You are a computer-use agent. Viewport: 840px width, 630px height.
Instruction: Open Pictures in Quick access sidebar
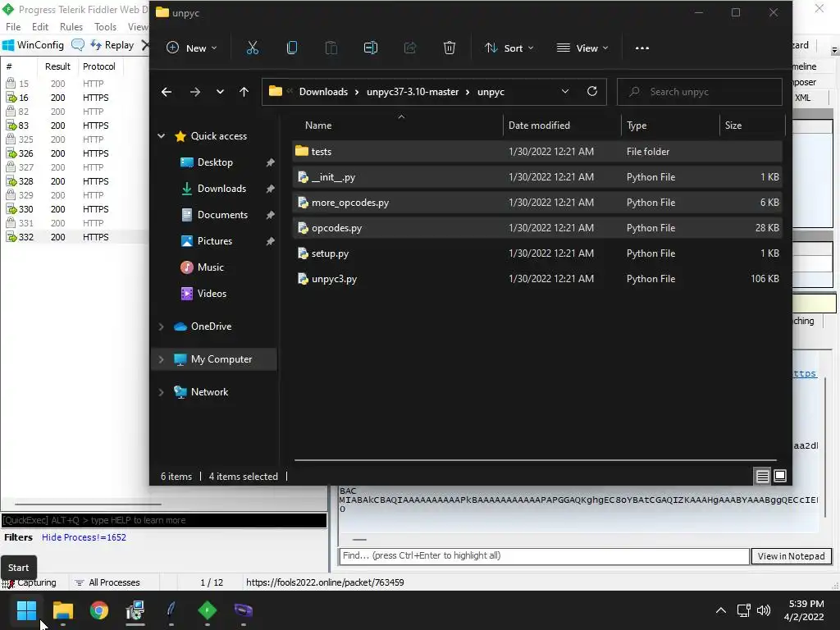point(214,241)
